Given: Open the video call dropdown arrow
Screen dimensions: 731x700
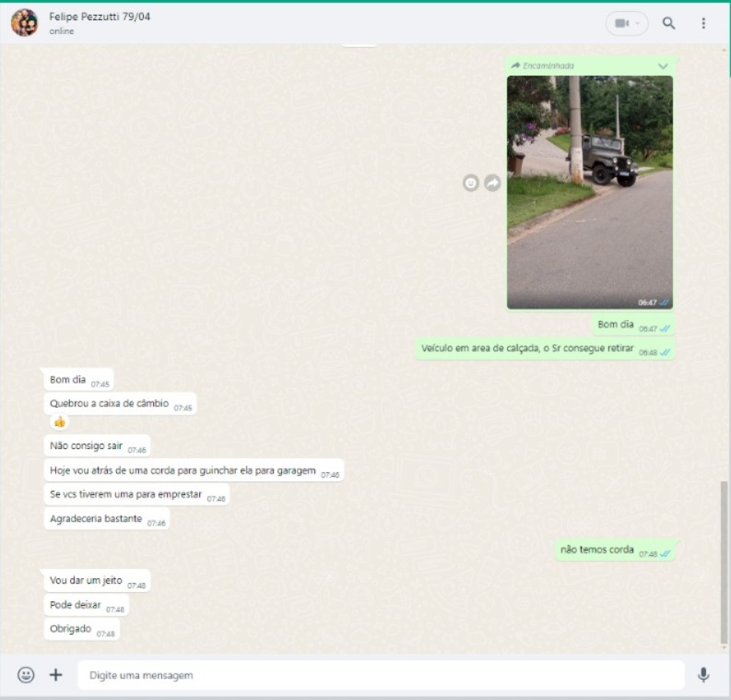Looking at the screenshot, I should (x=637, y=23).
